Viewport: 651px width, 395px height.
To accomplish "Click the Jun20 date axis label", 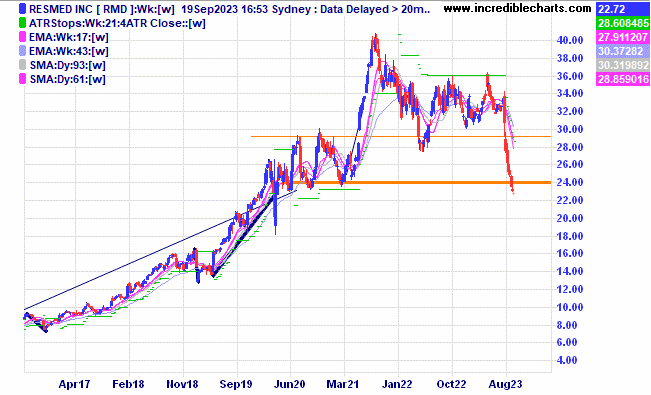I will tap(290, 384).
